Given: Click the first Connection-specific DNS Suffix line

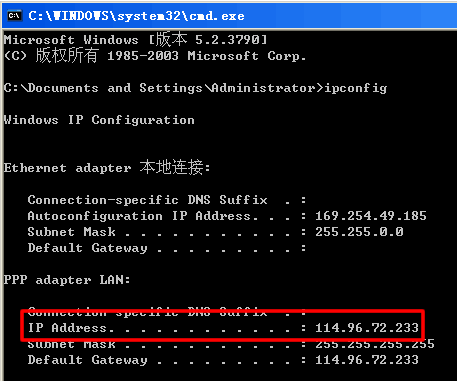Looking at the screenshot, I should [167, 200].
